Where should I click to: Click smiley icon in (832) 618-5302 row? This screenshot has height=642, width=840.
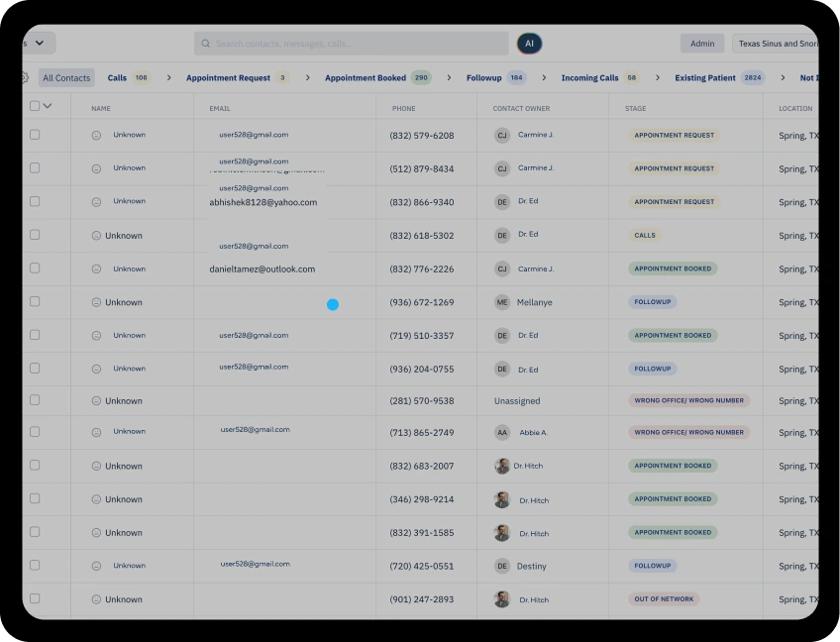pyautogui.click(x=96, y=235)
